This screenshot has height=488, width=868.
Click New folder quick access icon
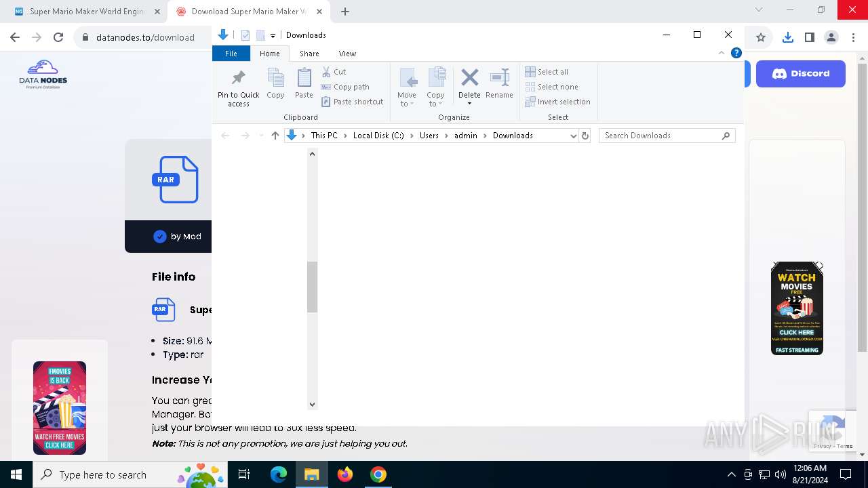(x=260, y=35)
